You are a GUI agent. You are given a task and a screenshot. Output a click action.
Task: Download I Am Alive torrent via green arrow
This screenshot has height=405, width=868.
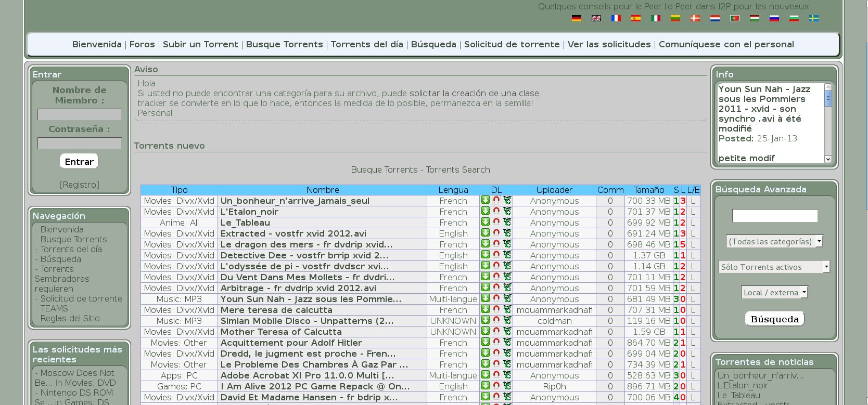tap(486, 386)
